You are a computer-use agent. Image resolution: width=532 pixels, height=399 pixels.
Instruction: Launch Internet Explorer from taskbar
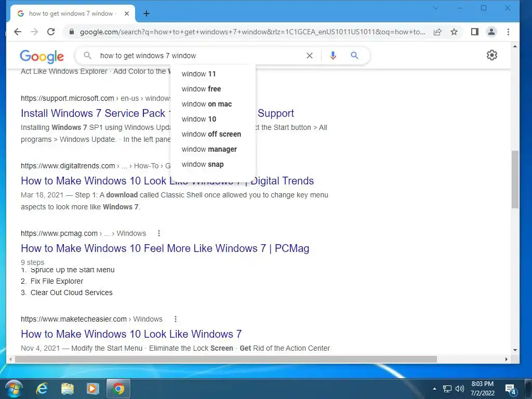42,389
